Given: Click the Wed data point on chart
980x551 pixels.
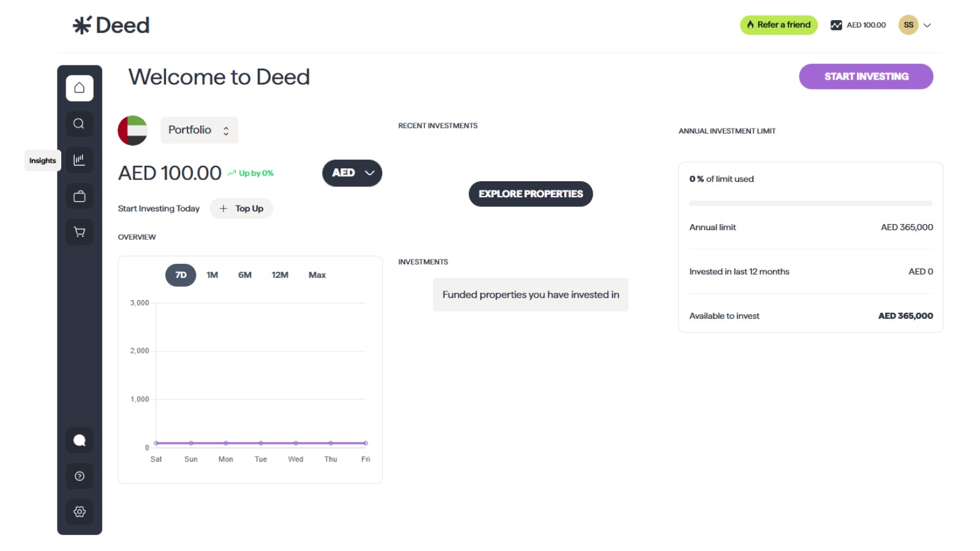Looking at the screenshot, I should pyautogui.click(x=296, y=443).
